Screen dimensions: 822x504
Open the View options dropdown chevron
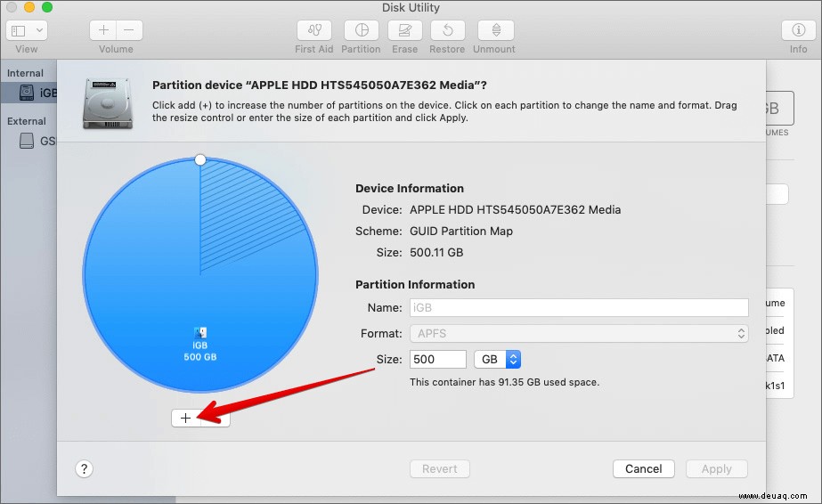coord(39,30)
